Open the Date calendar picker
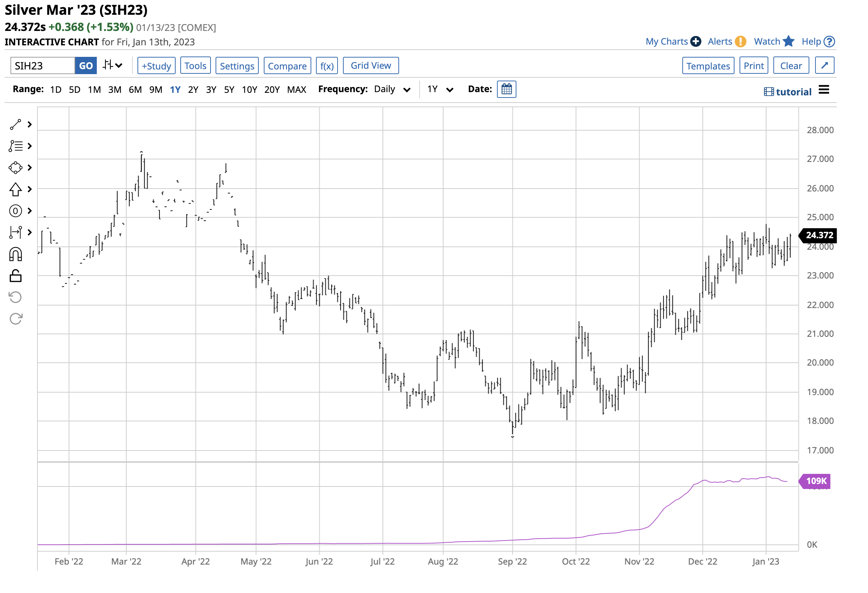868x593 pixels. coord(506,89)
